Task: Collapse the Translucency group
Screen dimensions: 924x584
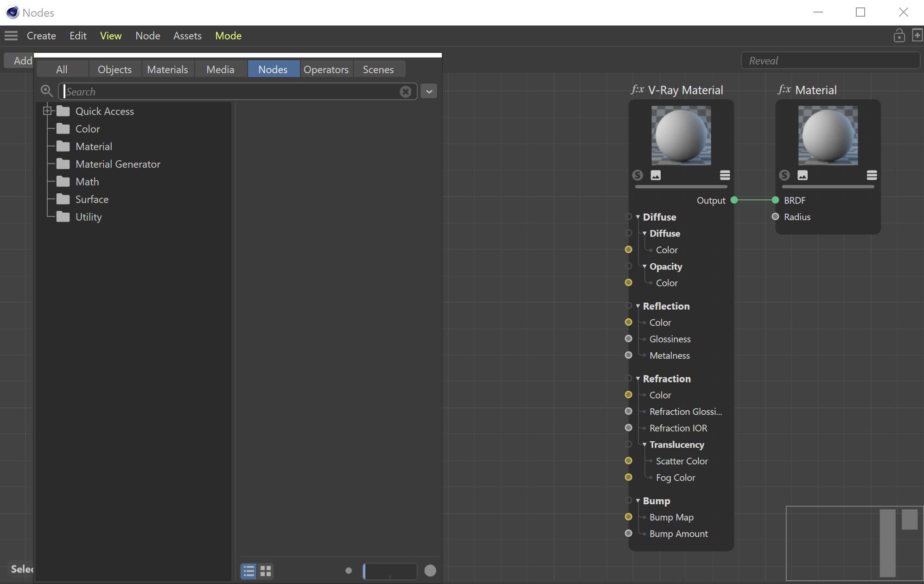Action: click(x=644, y=444)
